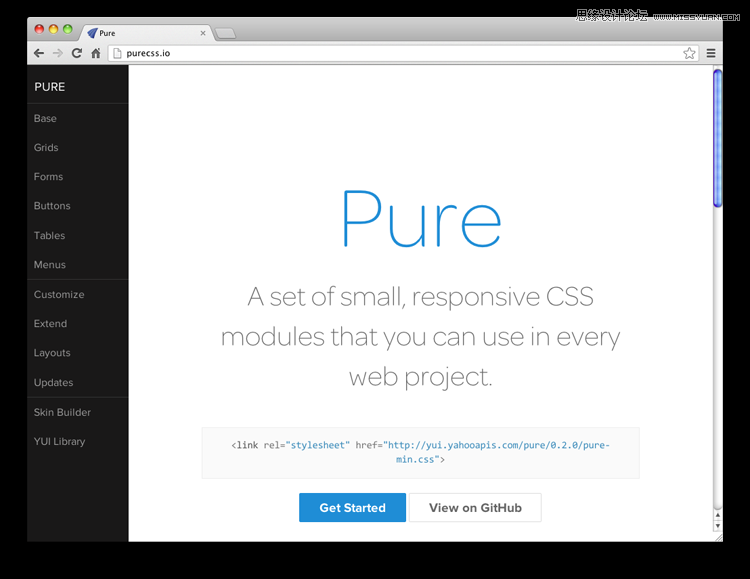Click the red close window button
Screen dimensions: 750x579
coord(39,29)
